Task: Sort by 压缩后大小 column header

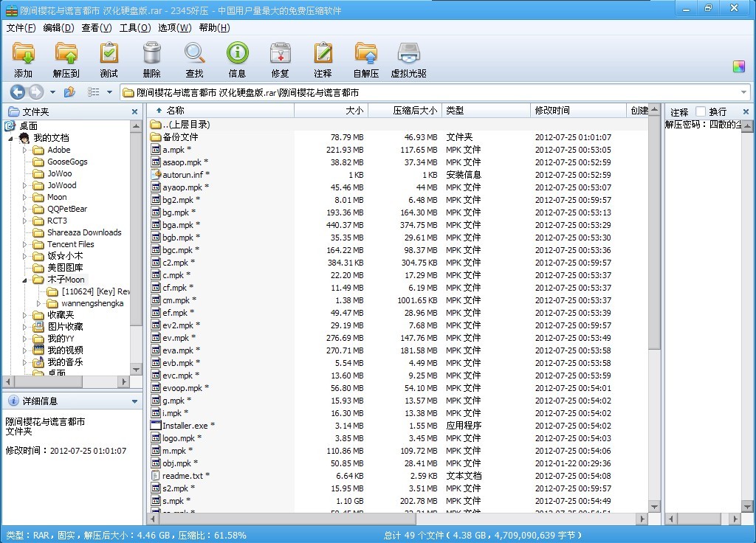Action: point(405,111)
